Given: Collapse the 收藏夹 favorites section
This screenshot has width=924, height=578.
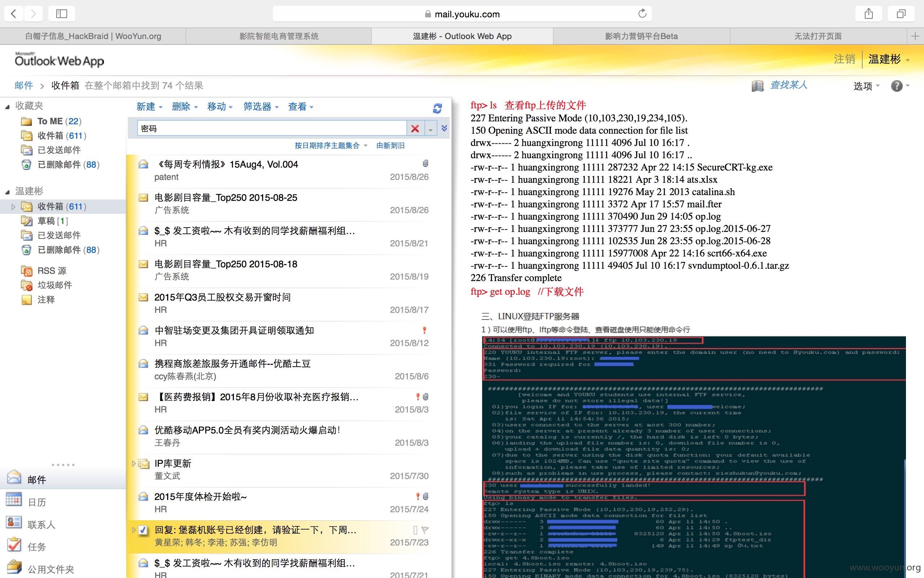Looking at the screenshot, I should [x=7, y=107].
